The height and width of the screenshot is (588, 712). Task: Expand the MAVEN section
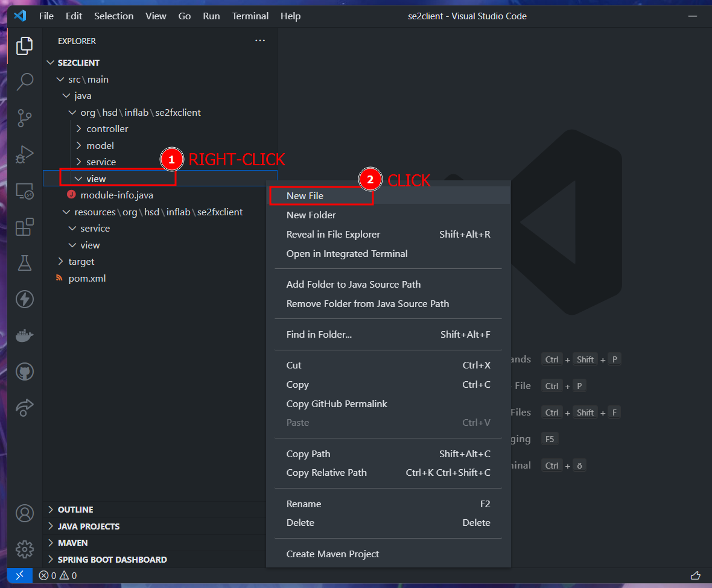tap(51, 543)
